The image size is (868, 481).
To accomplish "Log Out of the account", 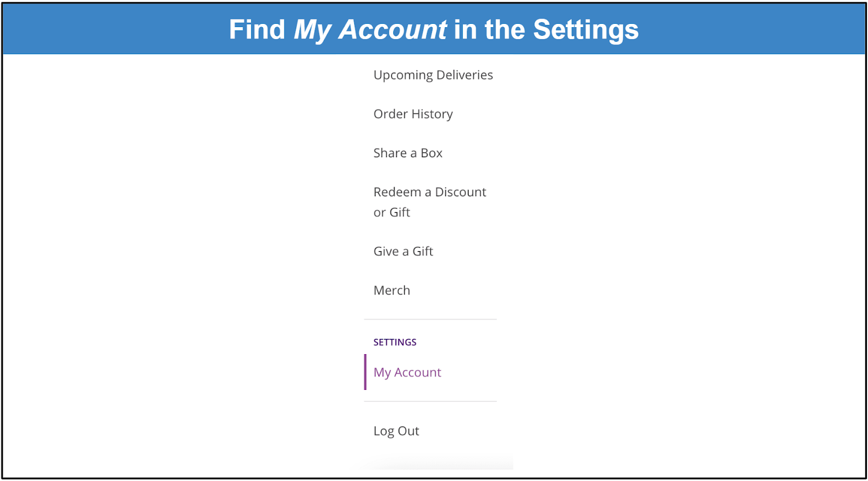I will pos(396,431).
